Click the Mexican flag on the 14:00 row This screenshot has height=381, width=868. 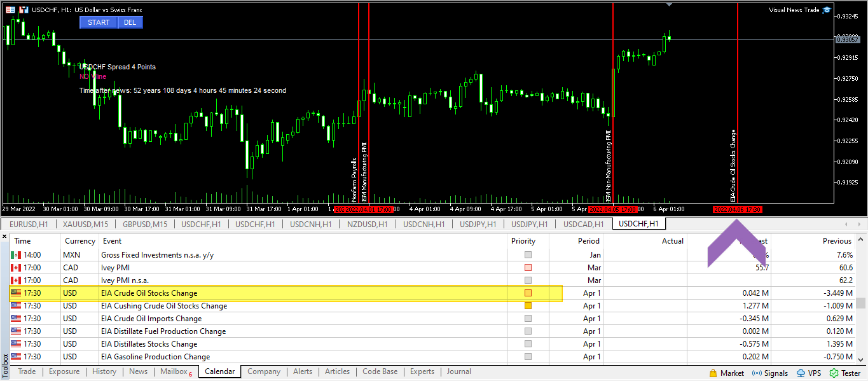pos(15,255)
